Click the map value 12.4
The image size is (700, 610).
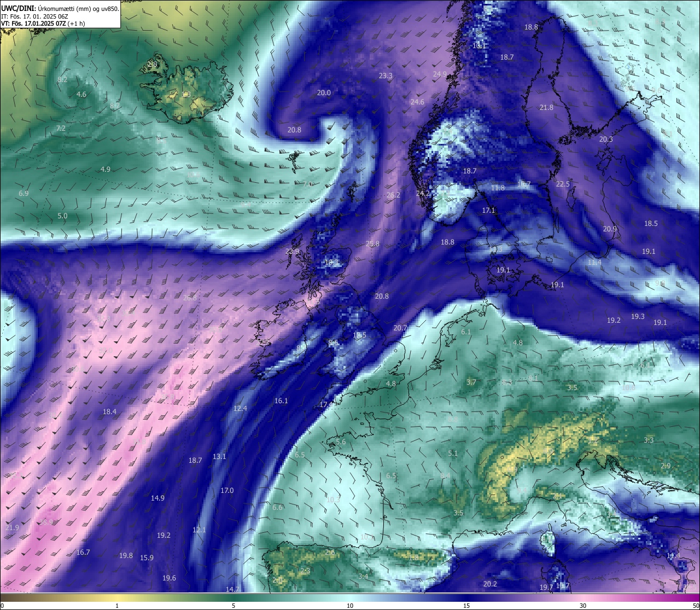(x=240, y=409)
